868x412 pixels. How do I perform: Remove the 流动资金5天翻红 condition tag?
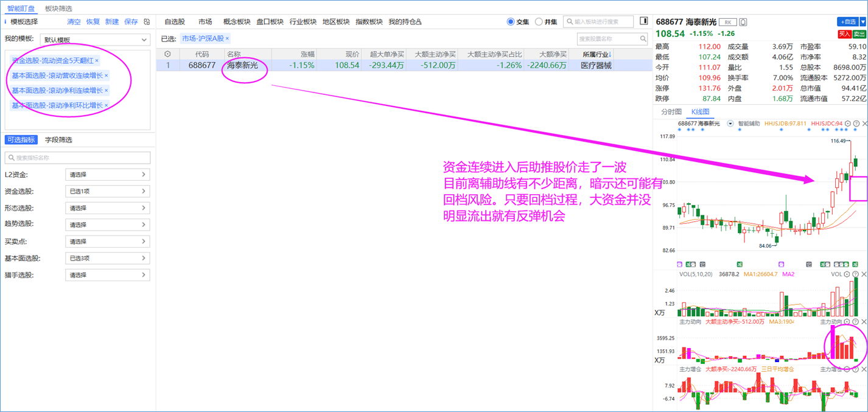pyautogui.click(x=97, y=61)
